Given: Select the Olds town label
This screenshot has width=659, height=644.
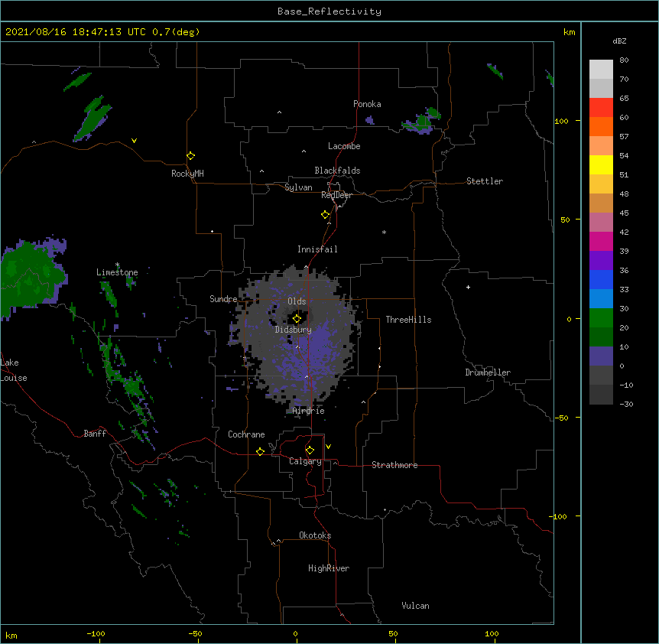Looking at the screenshot, I should [x=297, y=301].
